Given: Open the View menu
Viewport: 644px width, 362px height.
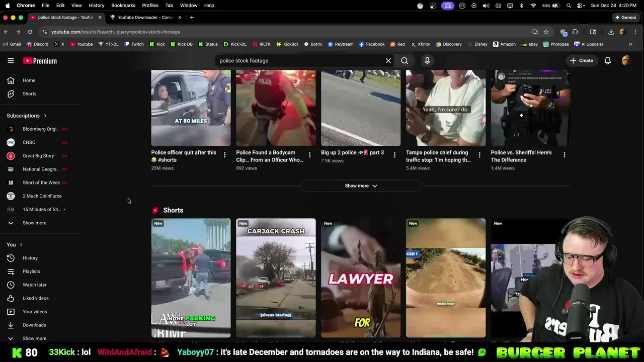Looking at the screenshot, I should click(x=76, y=5).
